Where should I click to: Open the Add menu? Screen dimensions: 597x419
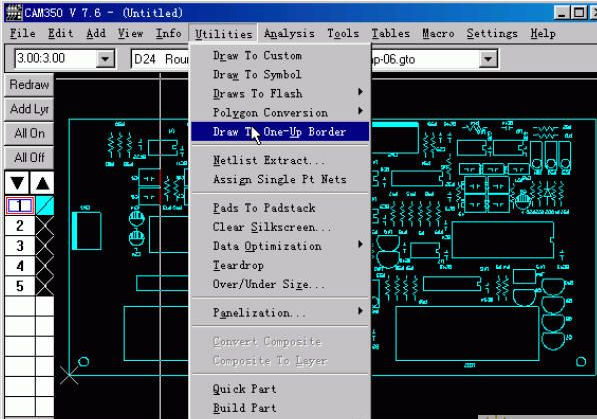96,34
